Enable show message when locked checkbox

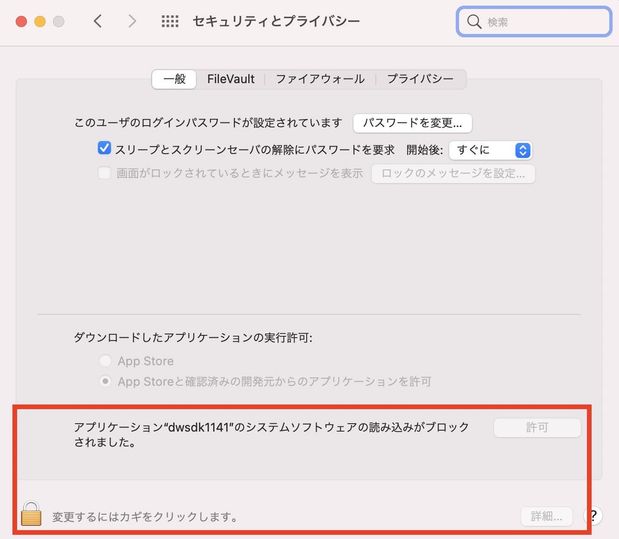click(104, 173)
